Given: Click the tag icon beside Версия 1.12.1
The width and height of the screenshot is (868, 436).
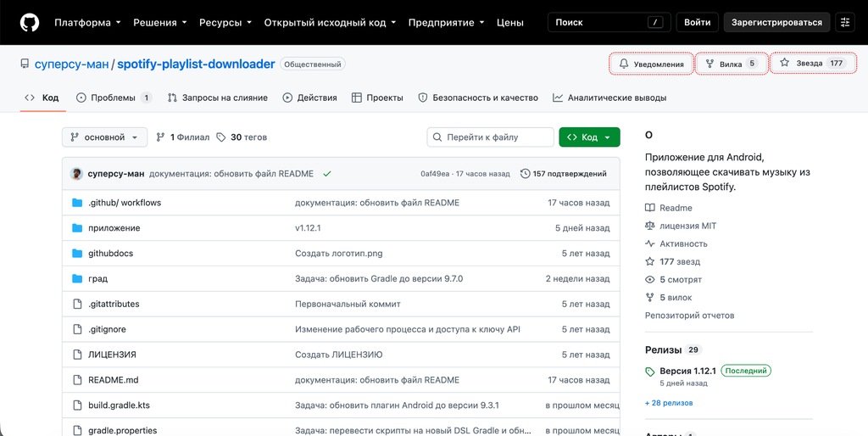Looking at the screenshot, I should (x=650, y=372).
